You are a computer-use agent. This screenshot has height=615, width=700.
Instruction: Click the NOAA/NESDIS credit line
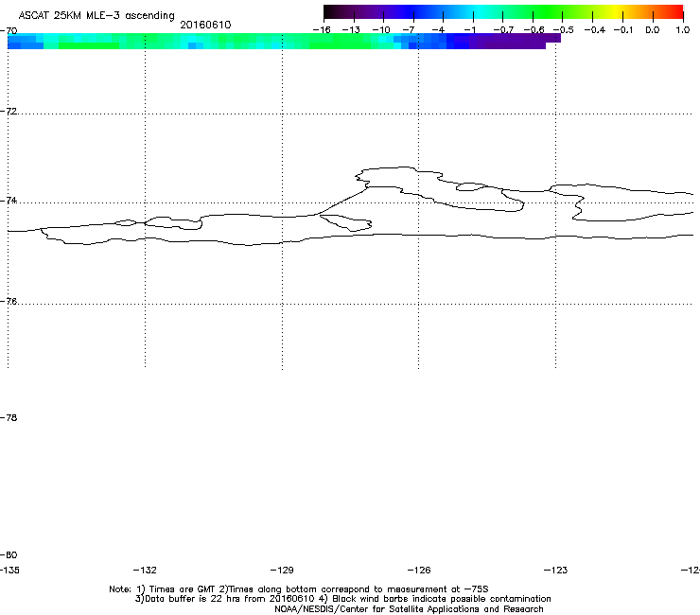click(409, 609)
